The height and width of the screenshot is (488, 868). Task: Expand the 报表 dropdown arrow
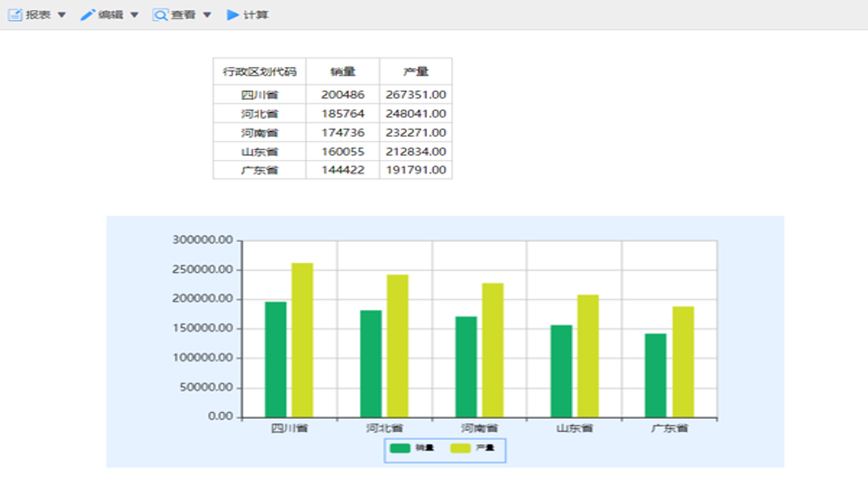pyautogui.click(x=62, y=15)
